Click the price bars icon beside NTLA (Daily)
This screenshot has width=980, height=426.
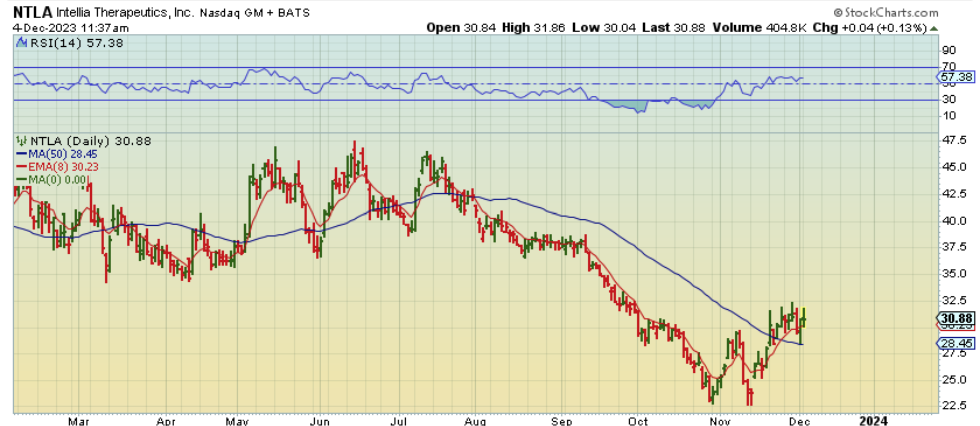point(21,141)
